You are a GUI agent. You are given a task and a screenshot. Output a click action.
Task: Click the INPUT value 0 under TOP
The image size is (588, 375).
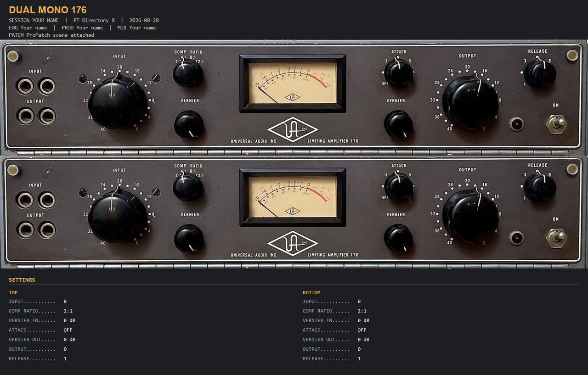65,301
